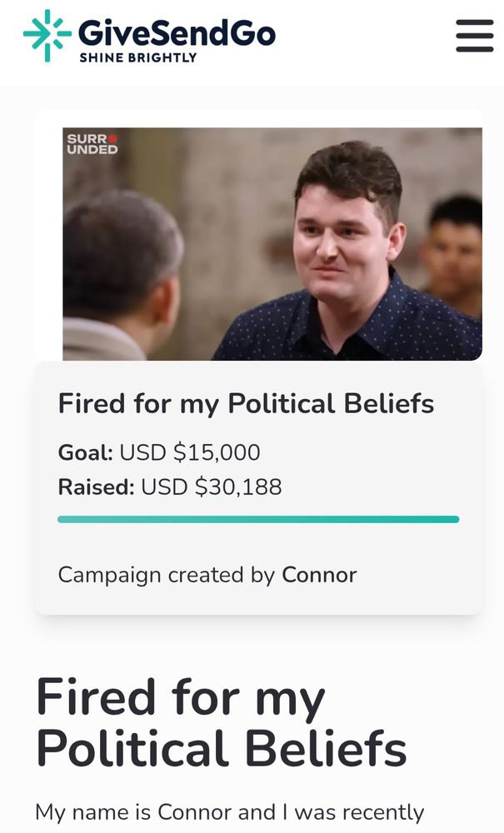Click the Shine Brightly tagline

pos(137,57)
